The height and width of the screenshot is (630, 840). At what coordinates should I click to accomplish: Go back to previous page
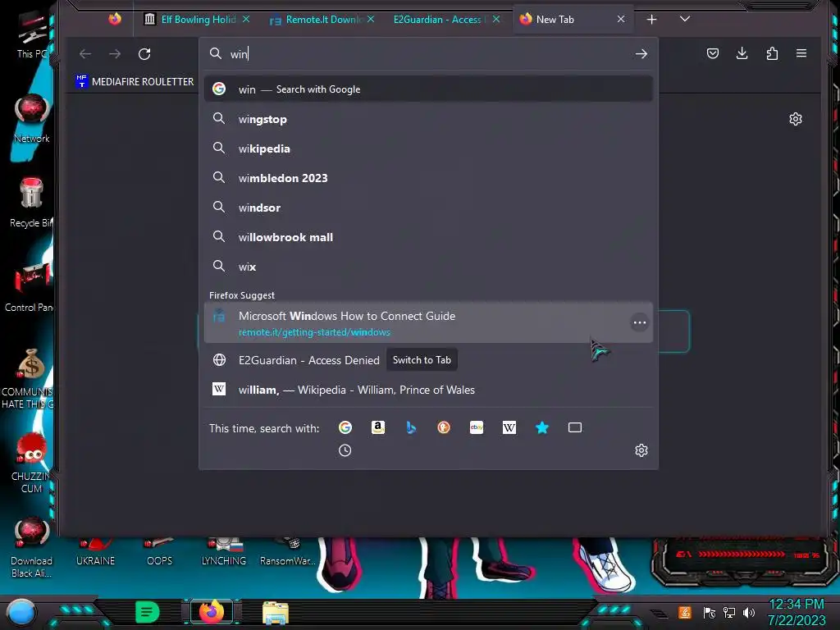point(85,53)
